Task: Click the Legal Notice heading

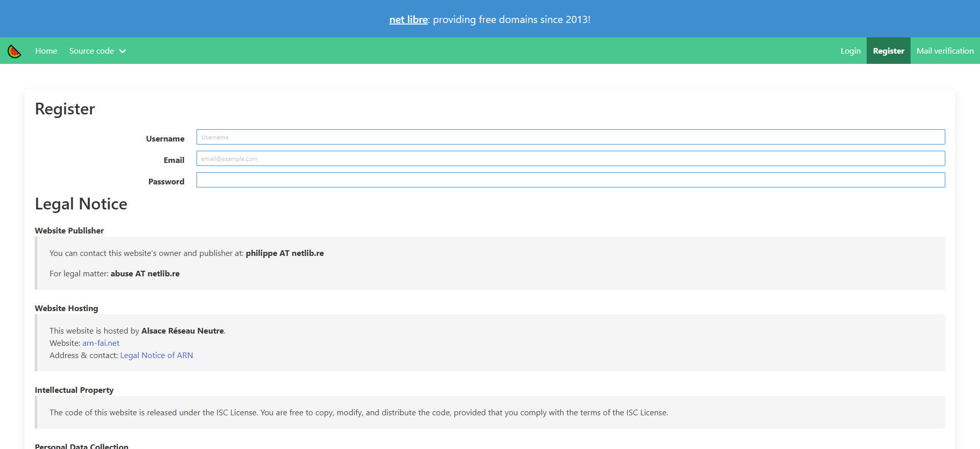Action: coord(81,204)
